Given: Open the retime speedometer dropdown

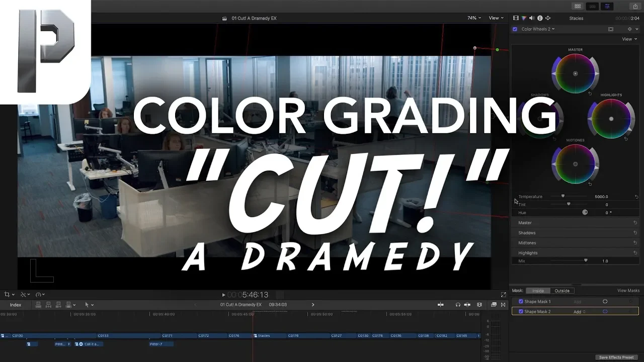Looking at the screenshot, I should (x=40, y=295).
